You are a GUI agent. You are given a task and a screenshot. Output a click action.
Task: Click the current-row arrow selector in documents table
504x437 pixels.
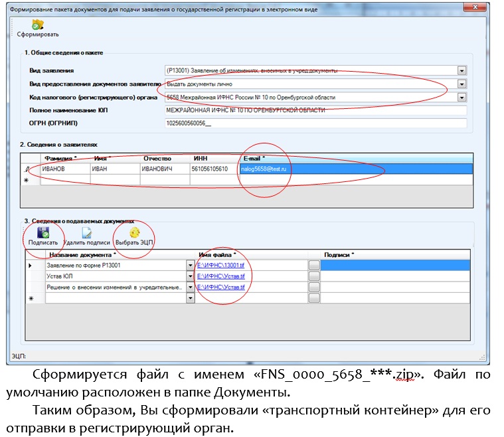[x=31, y=265]
